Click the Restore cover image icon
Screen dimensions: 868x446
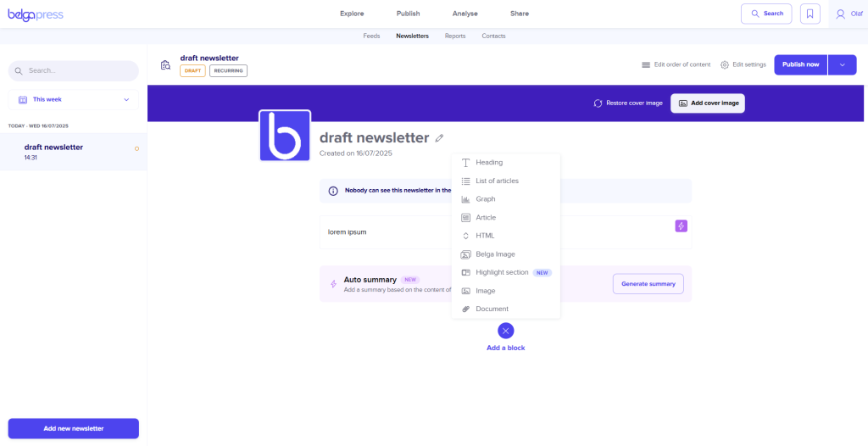click(598, 103)
